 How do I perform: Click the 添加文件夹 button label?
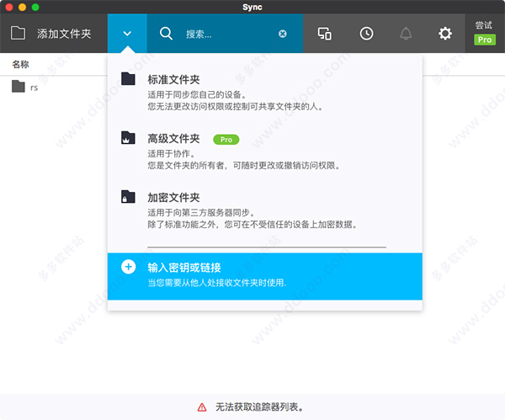[64, 34]
